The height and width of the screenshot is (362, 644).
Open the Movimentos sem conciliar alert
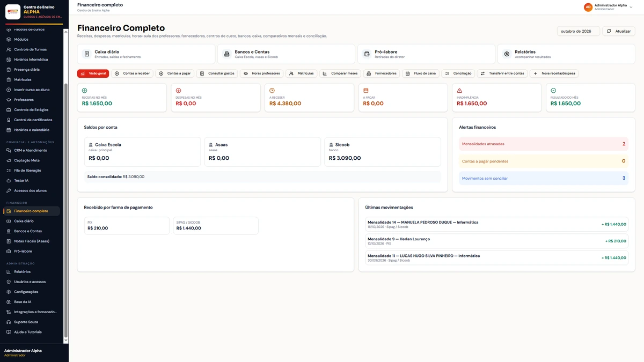544,178
